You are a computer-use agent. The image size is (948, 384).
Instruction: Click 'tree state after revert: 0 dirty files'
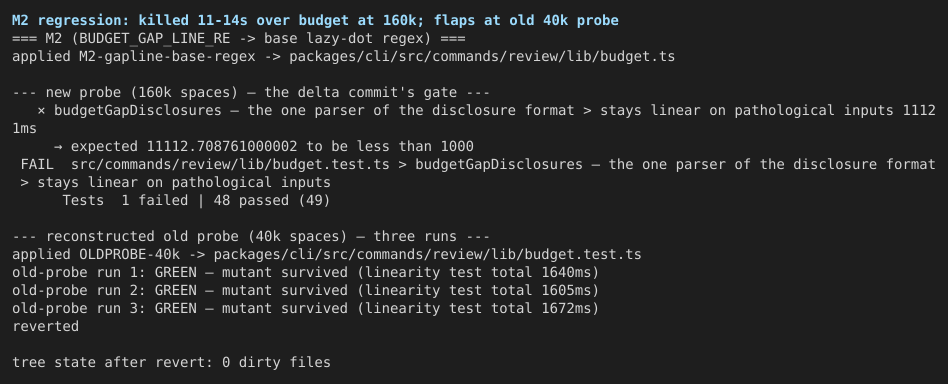coord(171,362)
